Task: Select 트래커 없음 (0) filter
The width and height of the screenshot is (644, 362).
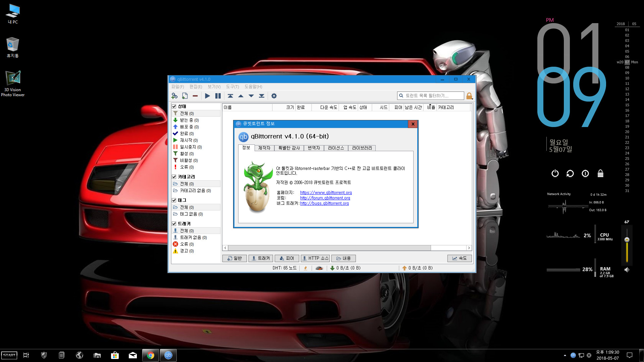Action: [x=196, y=238]
